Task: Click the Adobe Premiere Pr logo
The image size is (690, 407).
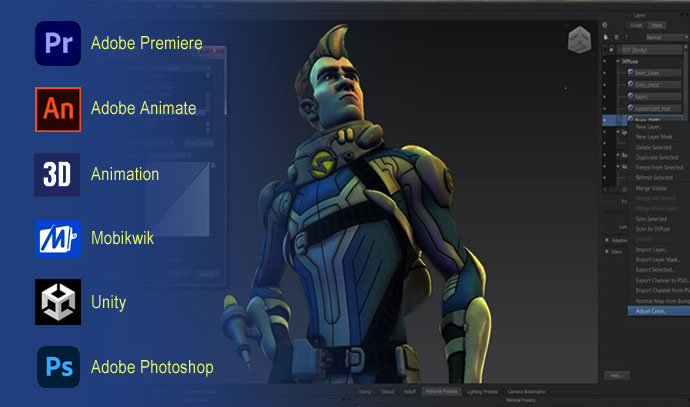Action: pyautogui.click(x=58, y=44)
